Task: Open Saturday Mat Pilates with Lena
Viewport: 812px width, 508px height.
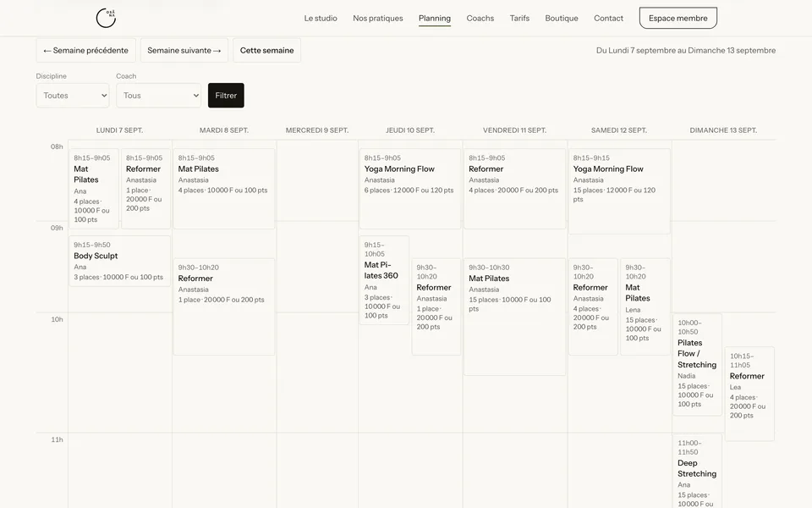Action: (645, 306)
